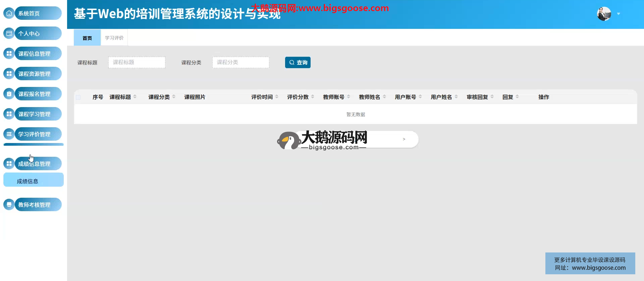Sort table by 课程标题 column arrows
Screen dimensions: 644x281
135,97
